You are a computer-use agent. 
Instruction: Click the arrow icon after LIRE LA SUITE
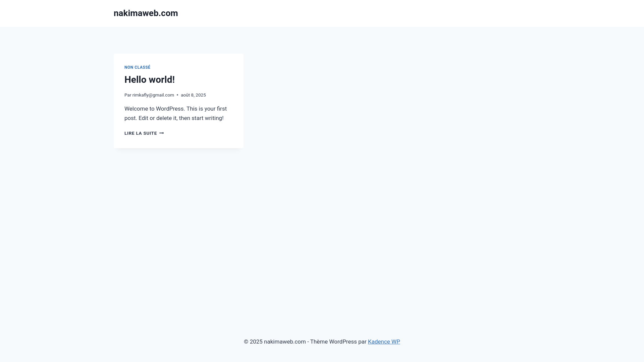click(x=162, y=133)
